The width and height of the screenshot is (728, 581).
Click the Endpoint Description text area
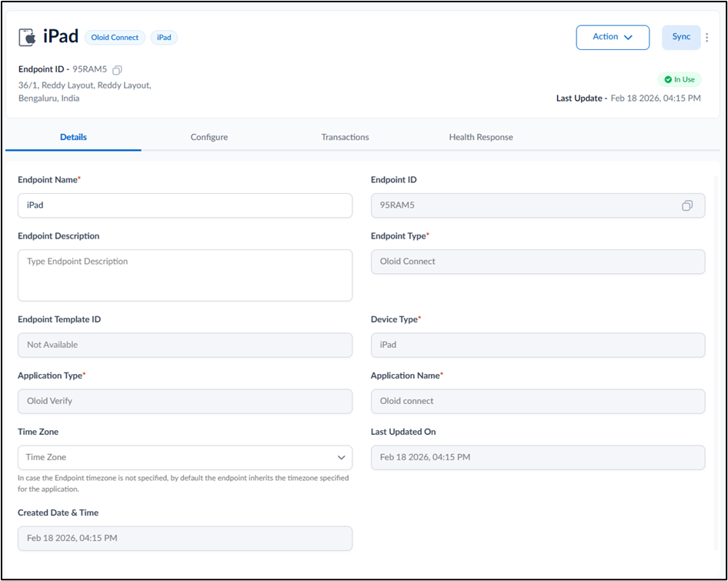click(185, 275)
